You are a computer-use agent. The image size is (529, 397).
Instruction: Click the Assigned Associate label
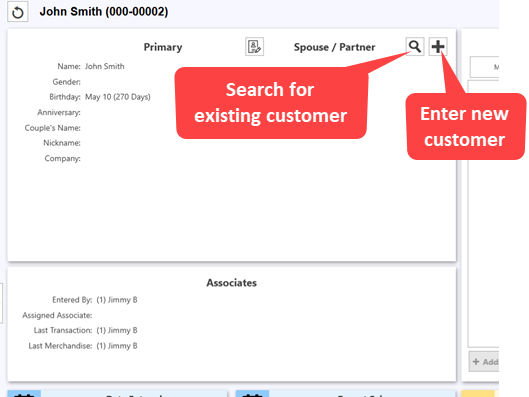[57, 315]
